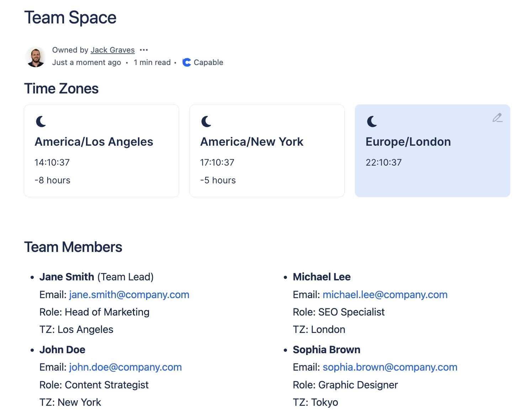Open Jack Graves owner profile link
This screenshot has width=532, height=420.
(112, 50)
